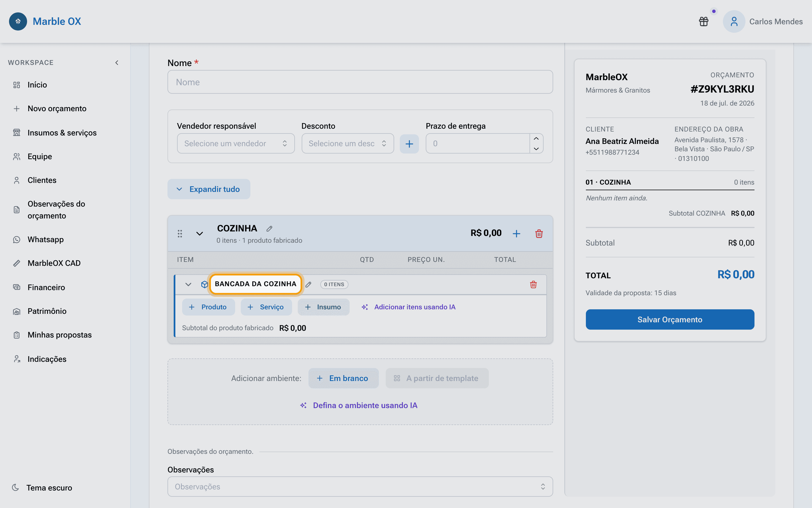The image size is (812, 508).
Task: Edit the COZINHA name pencil icon
Action: (269, 229)
